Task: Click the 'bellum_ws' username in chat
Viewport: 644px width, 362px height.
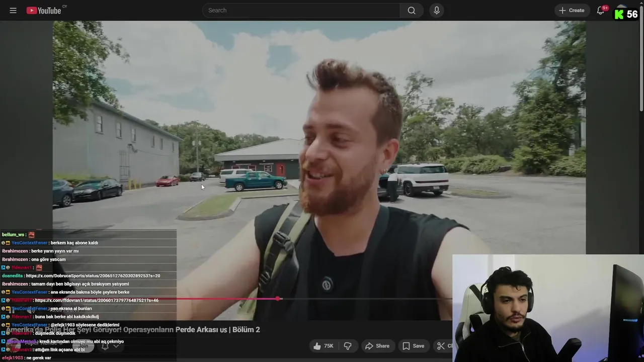Action: tap(13, 235)
